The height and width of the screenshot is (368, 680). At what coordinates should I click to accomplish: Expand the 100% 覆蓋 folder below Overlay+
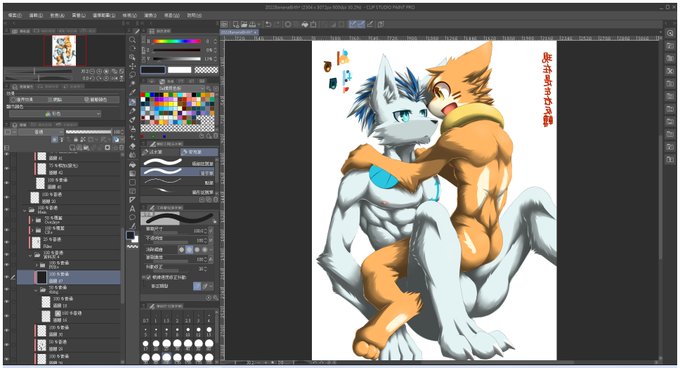33,230
